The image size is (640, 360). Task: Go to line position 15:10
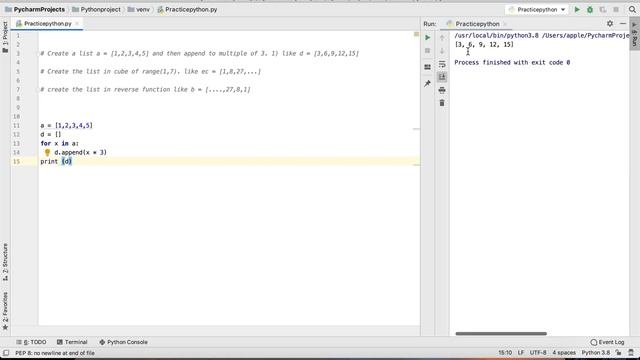[x=505, y=353]
